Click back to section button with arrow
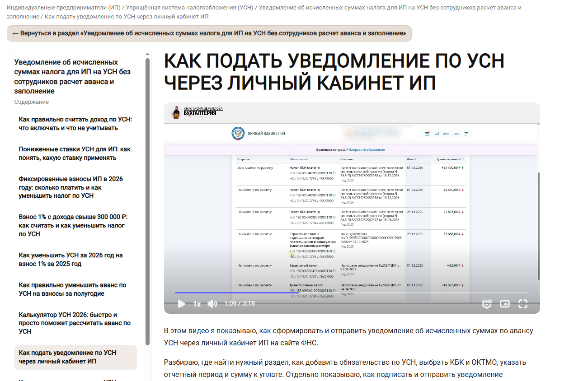 [209, 33]
